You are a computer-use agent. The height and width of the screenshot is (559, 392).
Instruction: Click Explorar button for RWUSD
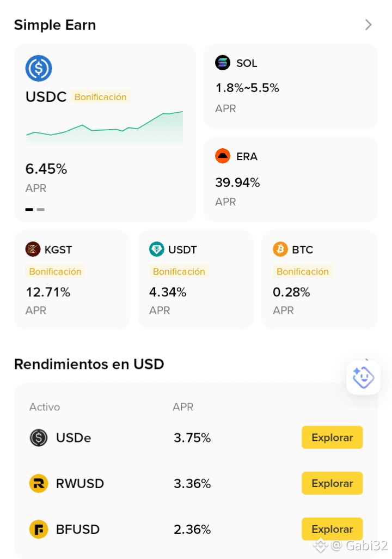click(332, 483)
